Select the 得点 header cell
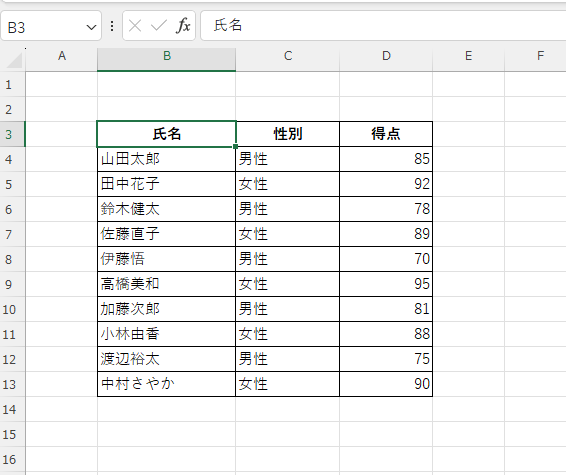The width and height of the screenshot is (566, 475). pyautogui.click(x=386, y=134)
